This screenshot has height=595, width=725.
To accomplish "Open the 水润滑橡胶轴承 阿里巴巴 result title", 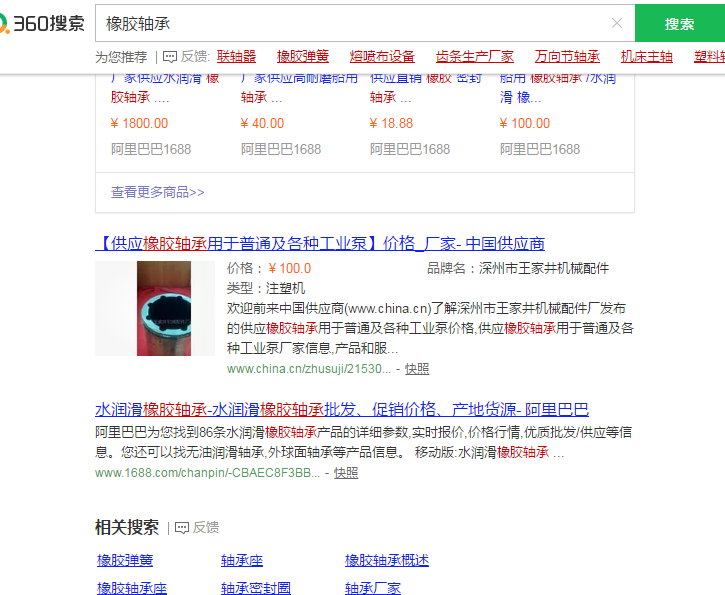I will click(341, 409).
